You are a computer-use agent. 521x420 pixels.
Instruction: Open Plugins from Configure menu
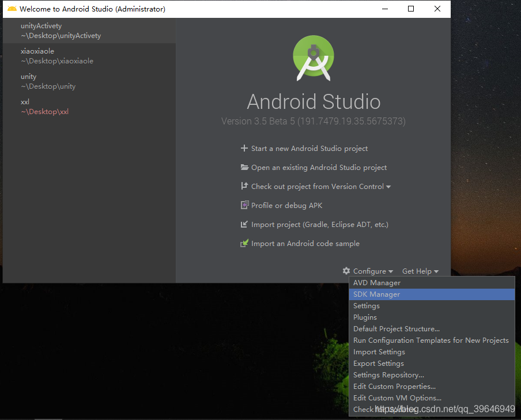pyautogui.click(x=432, y=317)
